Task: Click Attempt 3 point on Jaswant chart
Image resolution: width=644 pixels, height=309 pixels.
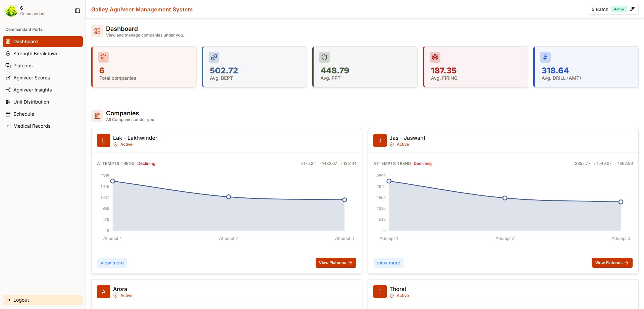Action: (621, 202)
